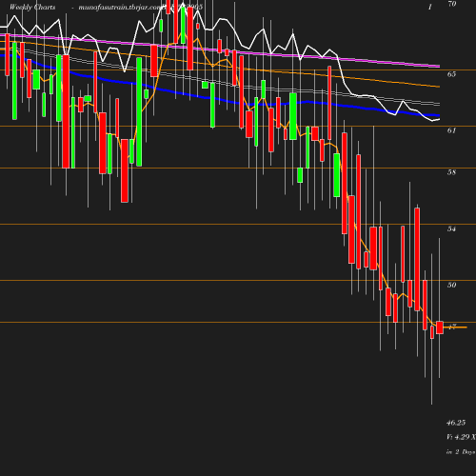Click the '47' current price label

pos(452,327)
